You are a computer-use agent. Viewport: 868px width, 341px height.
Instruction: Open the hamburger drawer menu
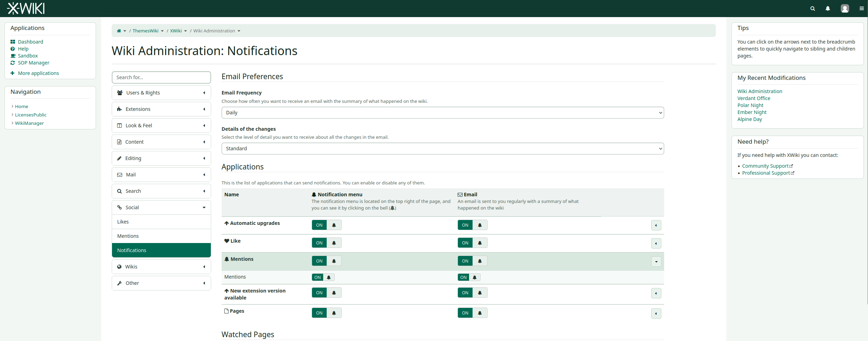[x=862, y=8]
